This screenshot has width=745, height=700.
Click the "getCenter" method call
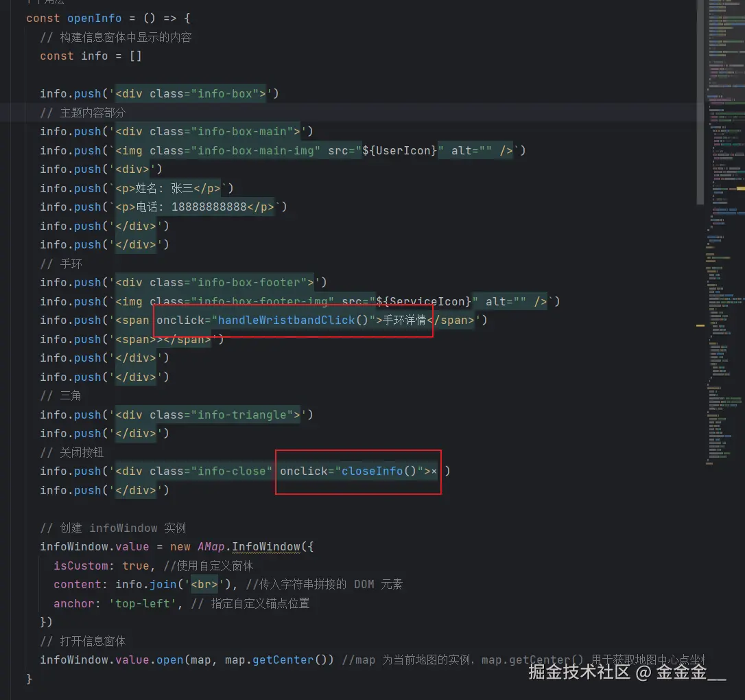(x=283, y=660)
